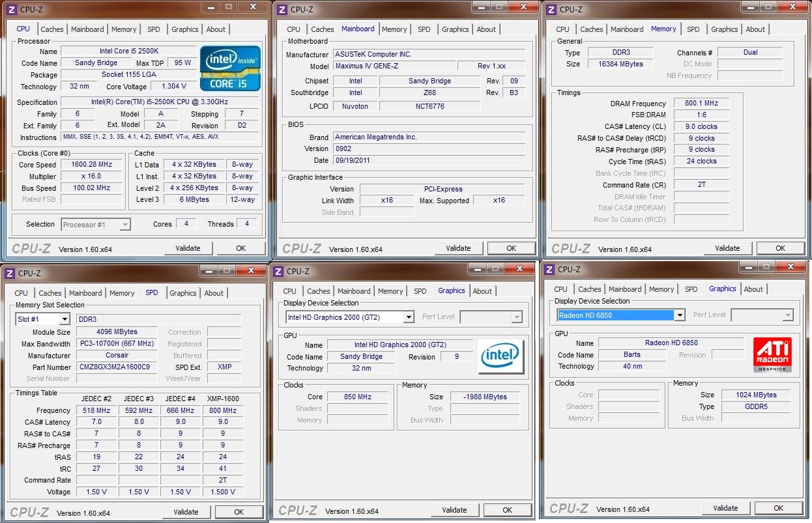Click OK in the Intel HD Graphics window

pyautogui.click(x=508, y=510)
